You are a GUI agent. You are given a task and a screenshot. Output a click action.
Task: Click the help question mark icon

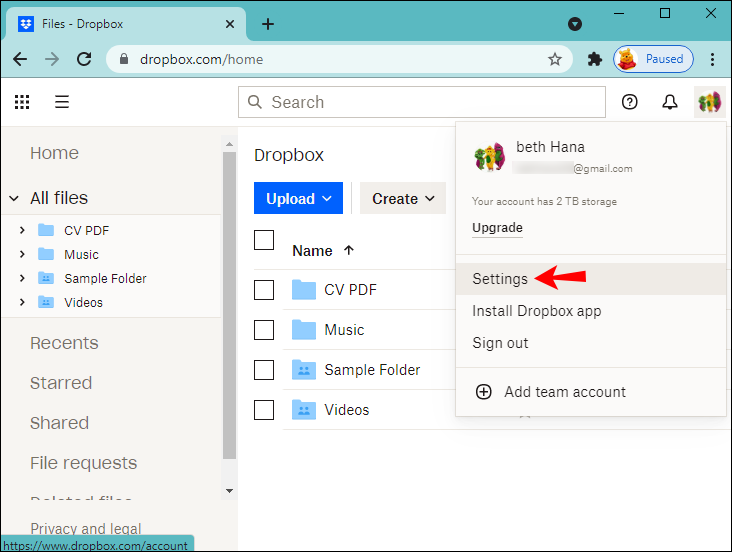point(629,102)
